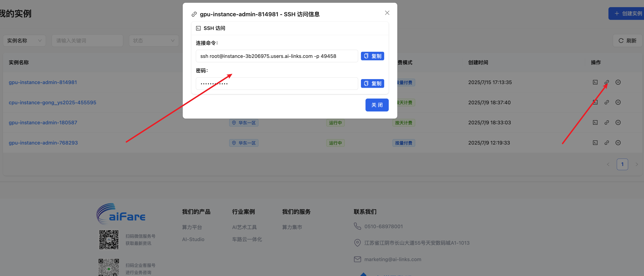Screen dimensions: 644x276
Task: Open terminal for gpu-instance-admin-814981
Action: tap(595, 82)
